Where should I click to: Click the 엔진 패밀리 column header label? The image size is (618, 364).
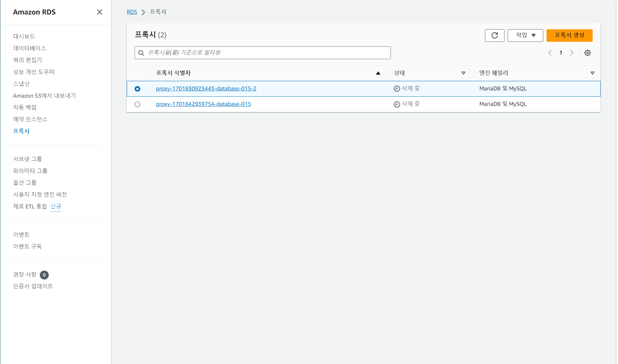tap(494, 73)
